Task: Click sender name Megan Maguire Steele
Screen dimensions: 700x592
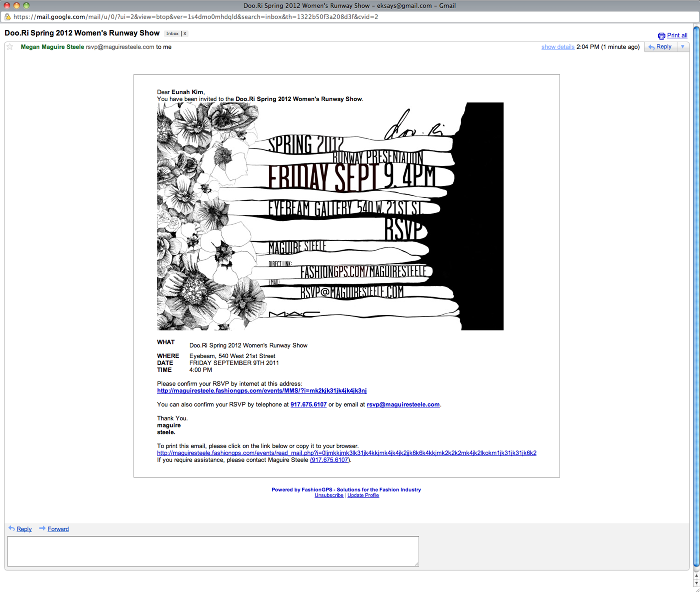Action: pyautogui.click(x=52, y=47)
